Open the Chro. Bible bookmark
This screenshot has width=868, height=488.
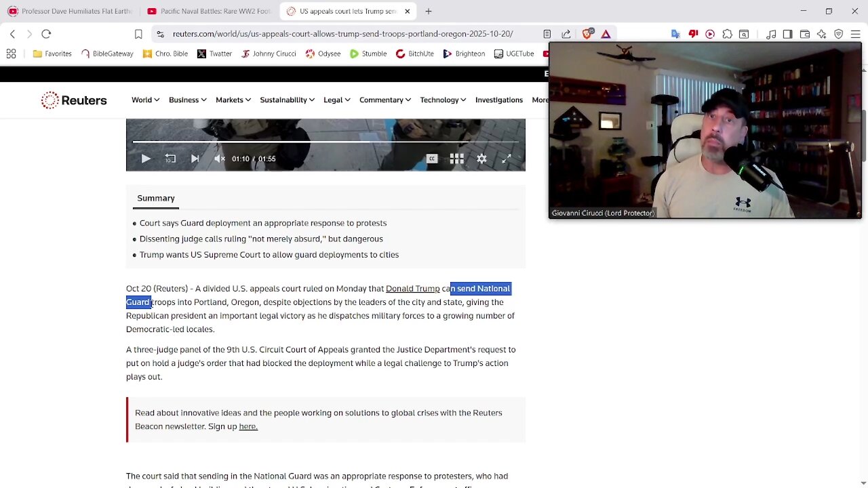click(x=165, y=54)
